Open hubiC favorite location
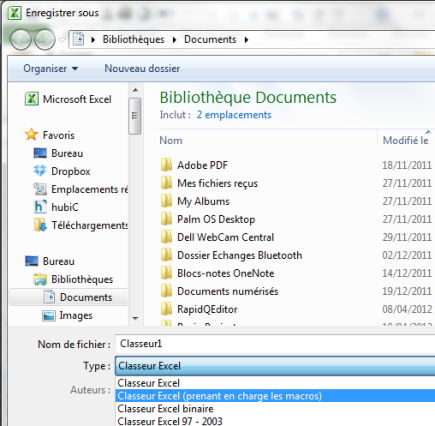435x426 pixels. click(x=65, y=207)
